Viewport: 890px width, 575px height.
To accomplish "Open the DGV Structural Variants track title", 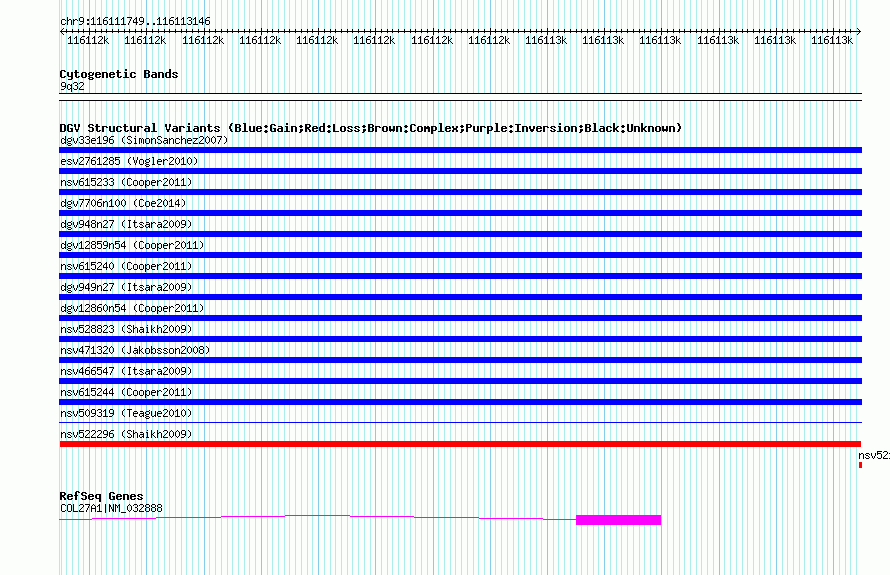I will (x=371, y=128).
